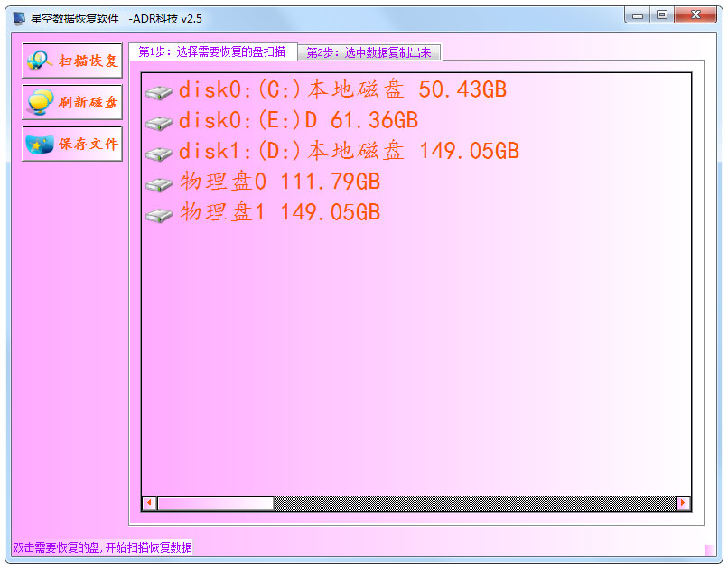Click the 刷新磁盘 refresh disk button
728x569 pixels.
pos(72,102)
